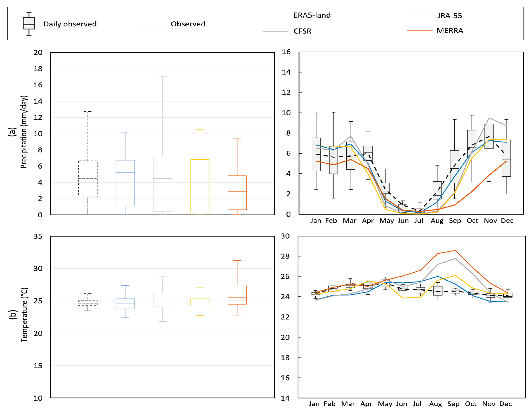The height and width of the screenshot is (413, 532).
Task: Click the blue ERA5-land legend line
Action: 275,15
